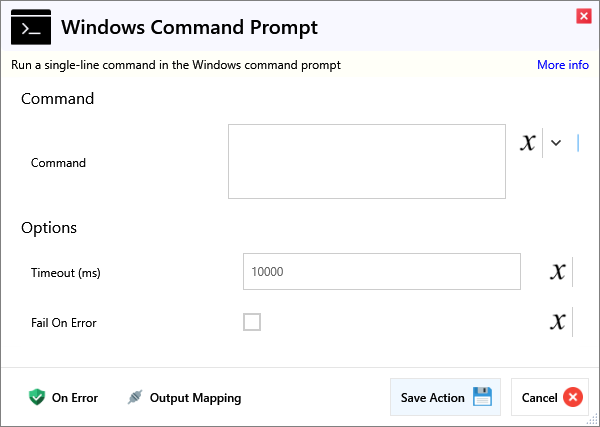
Task: Click inside the Command text box
Action: click(366, 161)
